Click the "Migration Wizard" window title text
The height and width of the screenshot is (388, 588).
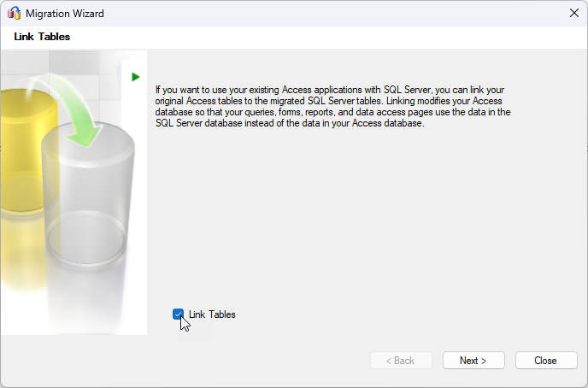62,13
